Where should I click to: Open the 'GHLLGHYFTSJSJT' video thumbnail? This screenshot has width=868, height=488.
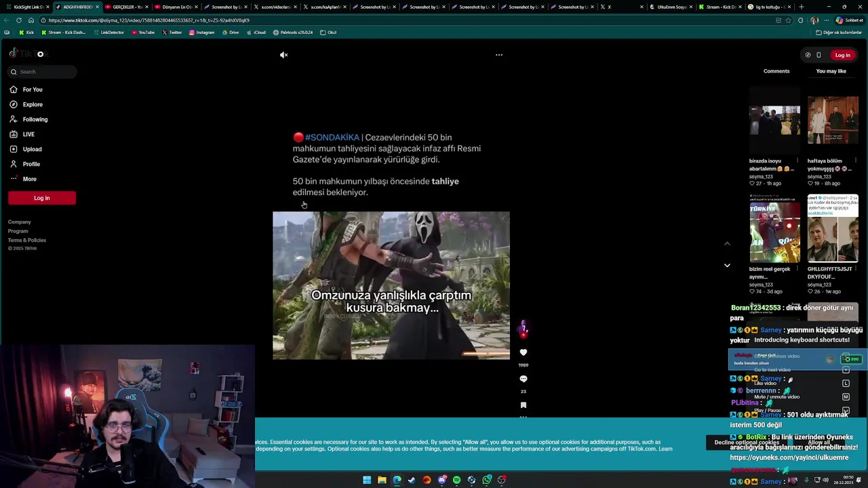(x=833, y=228)
